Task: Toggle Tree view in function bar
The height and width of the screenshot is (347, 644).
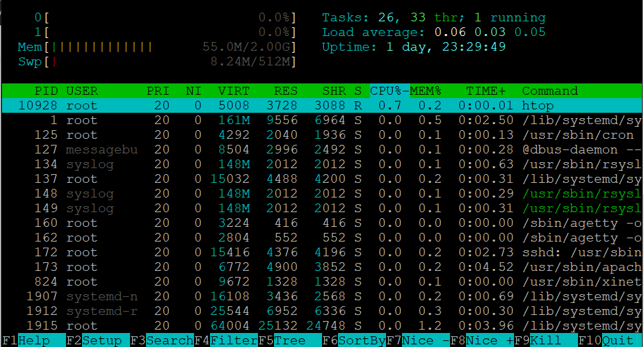Action: pyautogui.click(x=289, y=340)
